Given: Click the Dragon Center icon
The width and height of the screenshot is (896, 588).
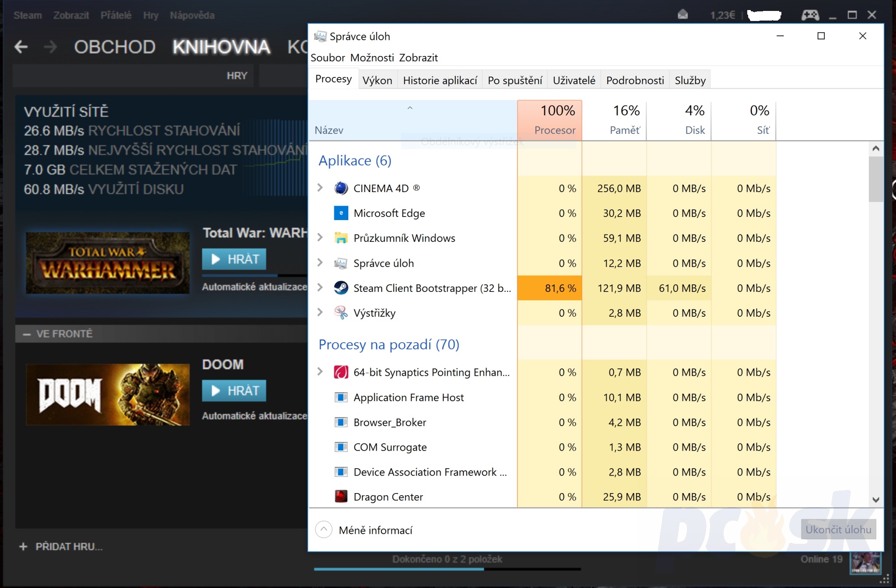Looking at the screenshot, I should tap(341, 497).
